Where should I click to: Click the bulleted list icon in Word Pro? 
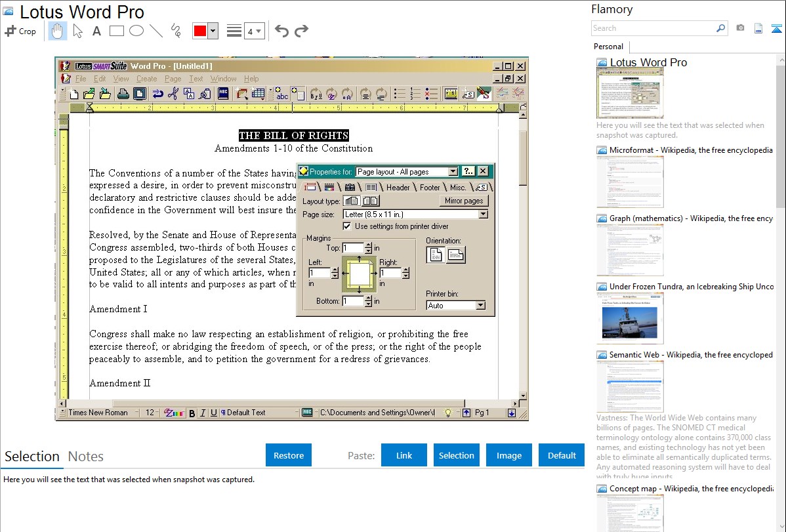pyautogui.click(x=400, y=94)
